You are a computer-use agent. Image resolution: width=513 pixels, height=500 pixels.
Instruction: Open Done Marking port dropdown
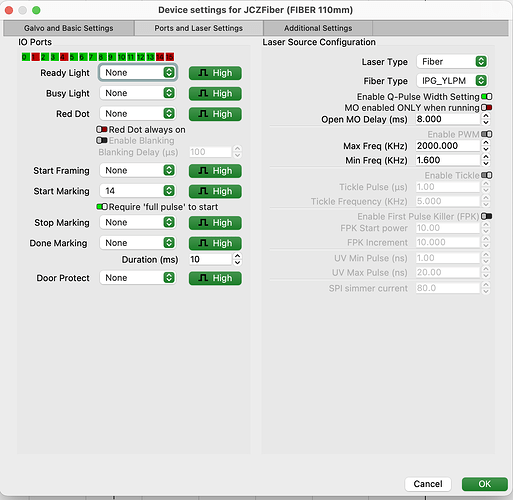coord(138,243)
